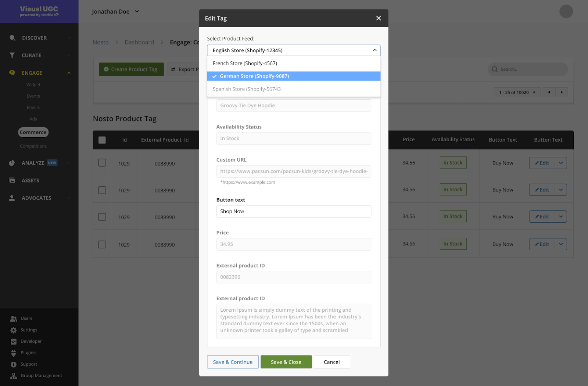Click the product description text area
588x386 pixels.
pos(294,321)
